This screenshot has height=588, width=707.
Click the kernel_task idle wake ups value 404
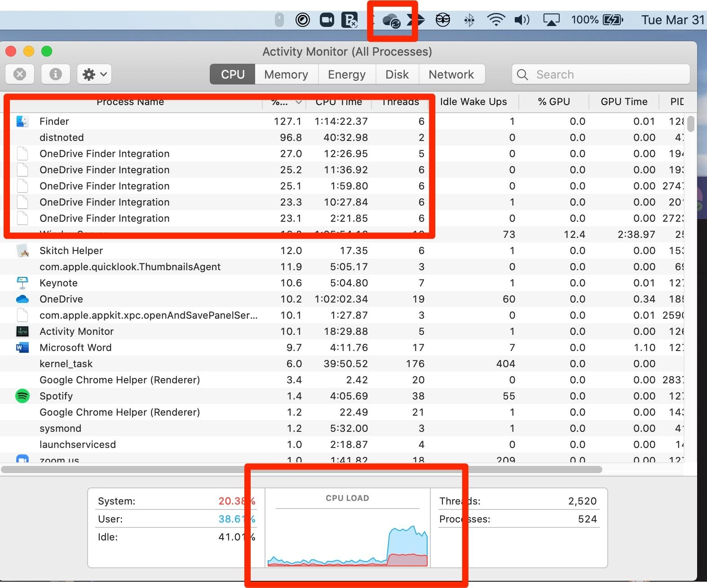[x=506, y=364]
